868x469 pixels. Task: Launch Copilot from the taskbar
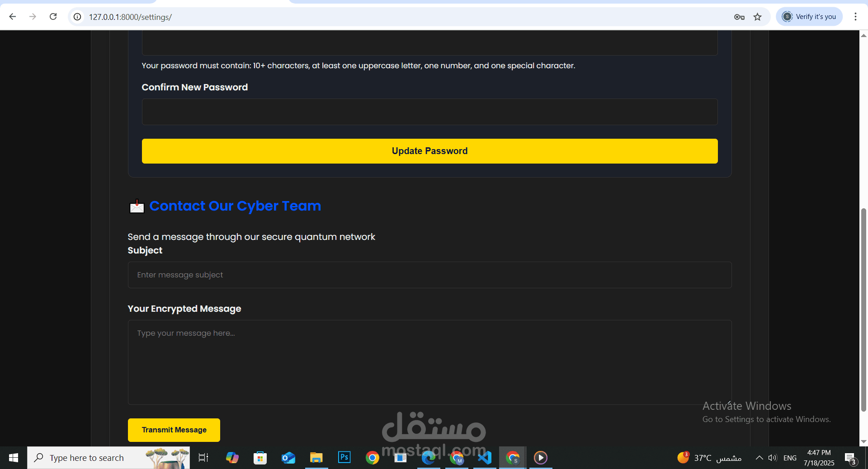tap(232, 458)
